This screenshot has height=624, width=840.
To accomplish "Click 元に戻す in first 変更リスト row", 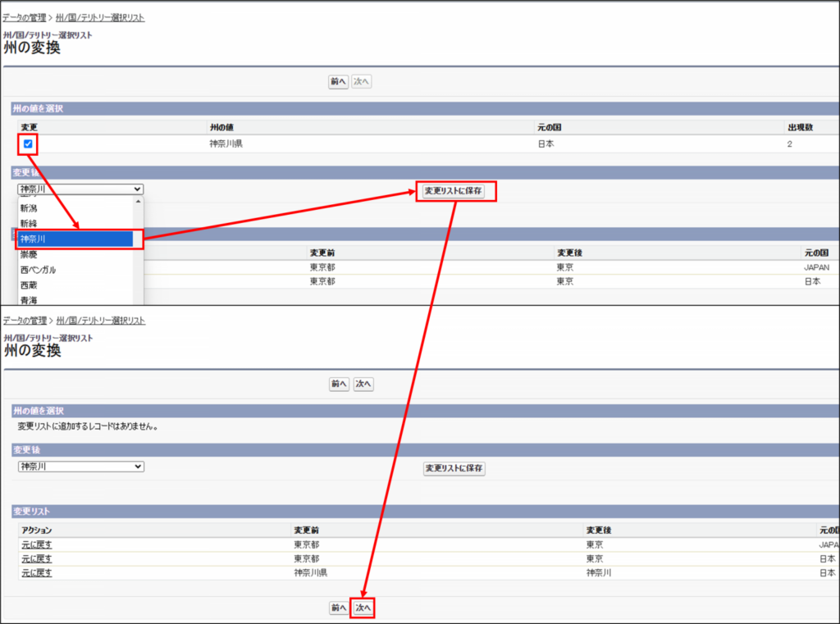I will point(36,544).
